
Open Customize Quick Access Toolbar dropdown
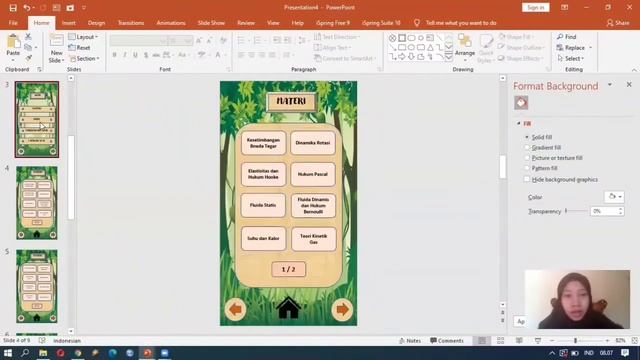click(84, 8)
